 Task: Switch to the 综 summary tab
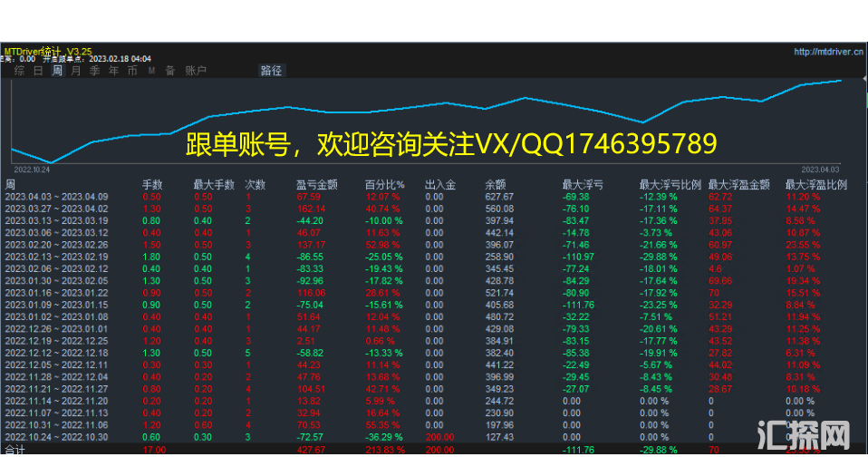[19, 71]
